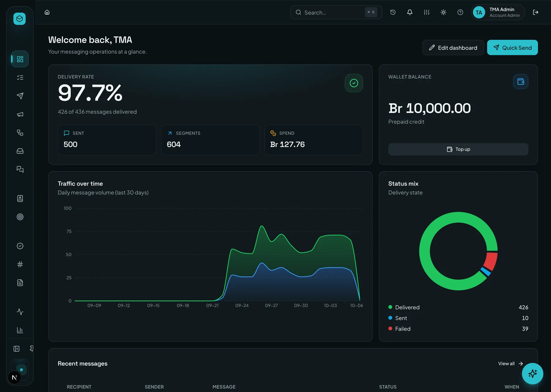This screenshot has width=551, height=392.
Task: Open the TMA Admin account menu
Action: coord(498,12)
